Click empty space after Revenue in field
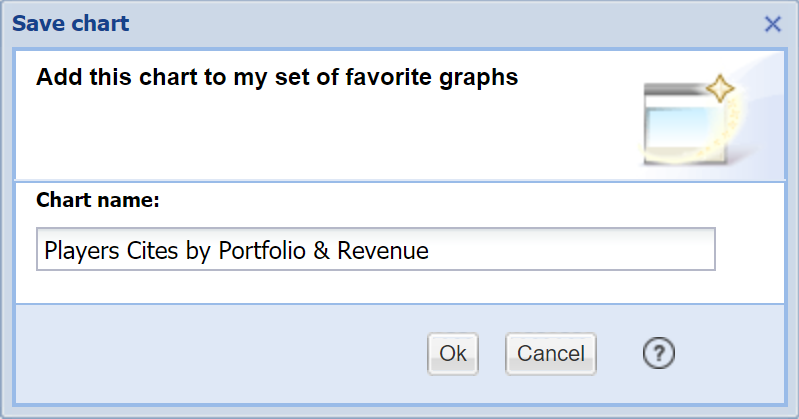Viewport: 799px width, 419px height. [x=570, y=250]
